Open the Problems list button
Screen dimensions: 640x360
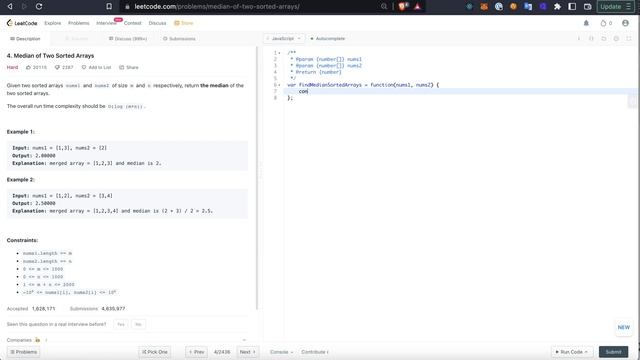click(x=24, y=352)
